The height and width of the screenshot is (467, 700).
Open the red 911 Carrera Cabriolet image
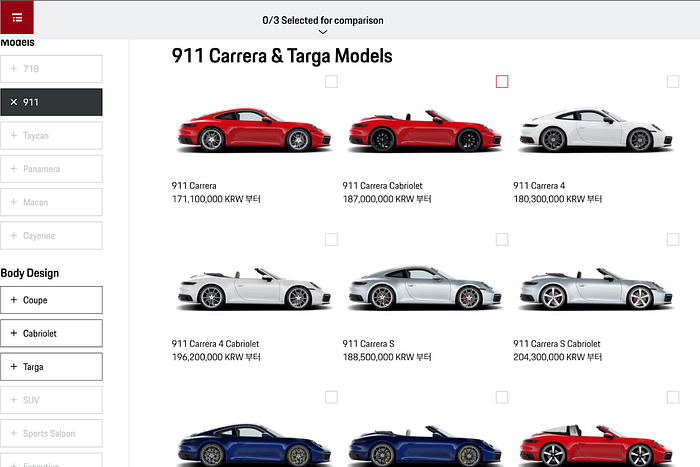pos(425,130)
